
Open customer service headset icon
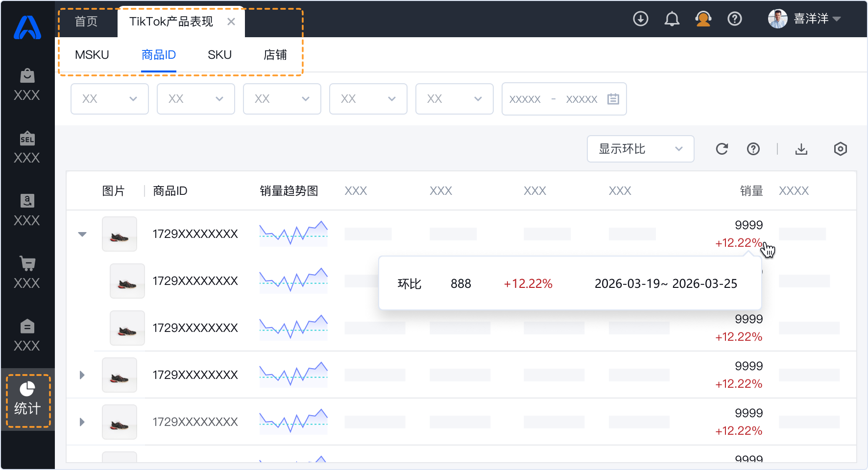pyautogui.click(x=703, y=19)
